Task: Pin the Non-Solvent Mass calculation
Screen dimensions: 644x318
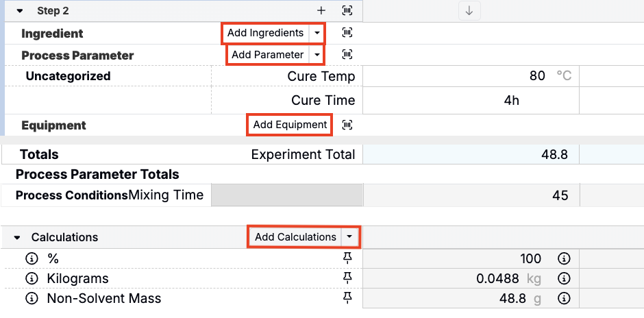Action: pyautogui.click(x=347, y=297)
